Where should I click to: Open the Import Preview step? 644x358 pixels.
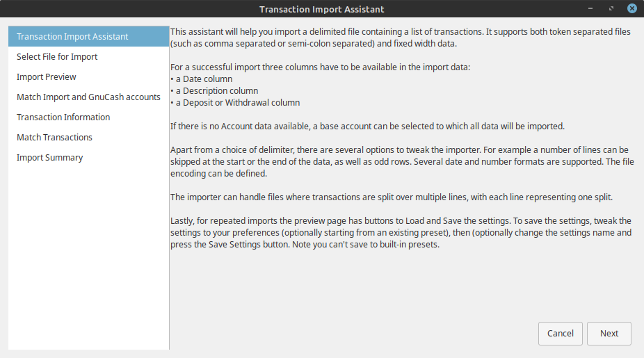click(47, 77)
